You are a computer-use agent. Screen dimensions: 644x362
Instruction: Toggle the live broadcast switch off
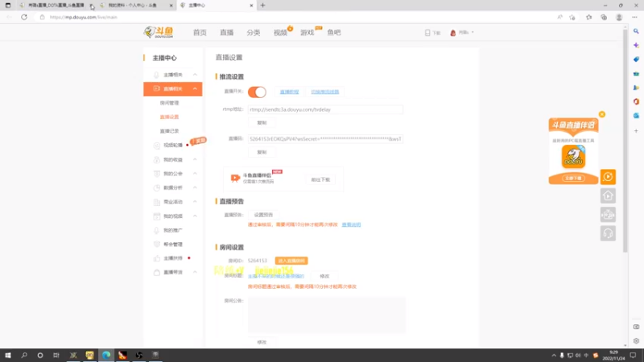point(257,92)
